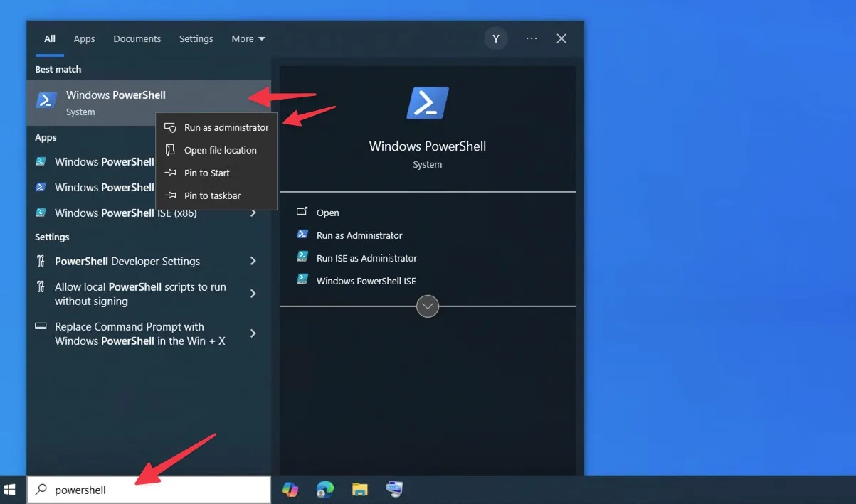Open the three-dot options menu

[532, 39]
